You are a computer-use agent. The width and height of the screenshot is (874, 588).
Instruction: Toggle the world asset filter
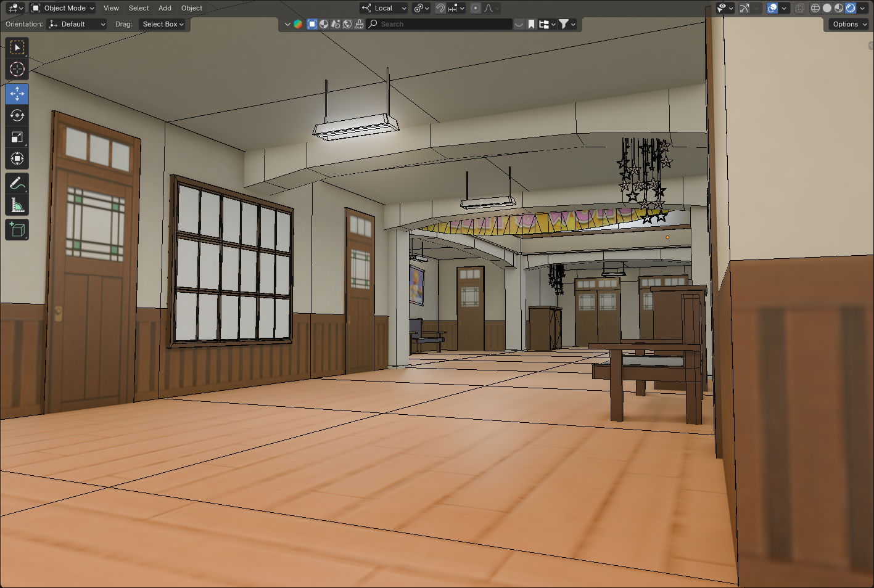coord(347,24)
